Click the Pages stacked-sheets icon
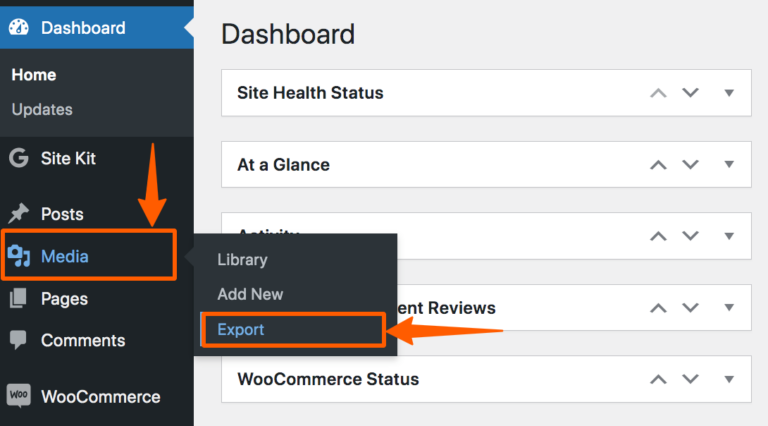 pyautogui.click(x=18, y=299)
